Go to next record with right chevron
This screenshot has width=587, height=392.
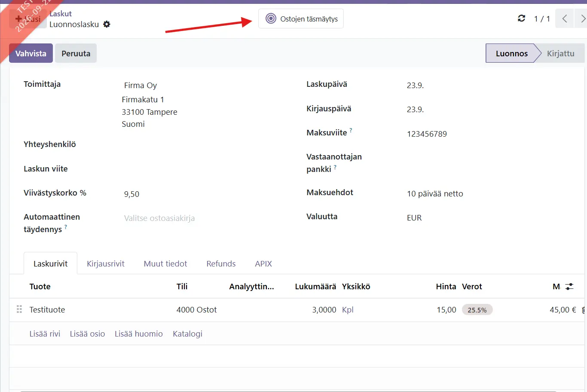pyautogui.click(x=582, y=18)
